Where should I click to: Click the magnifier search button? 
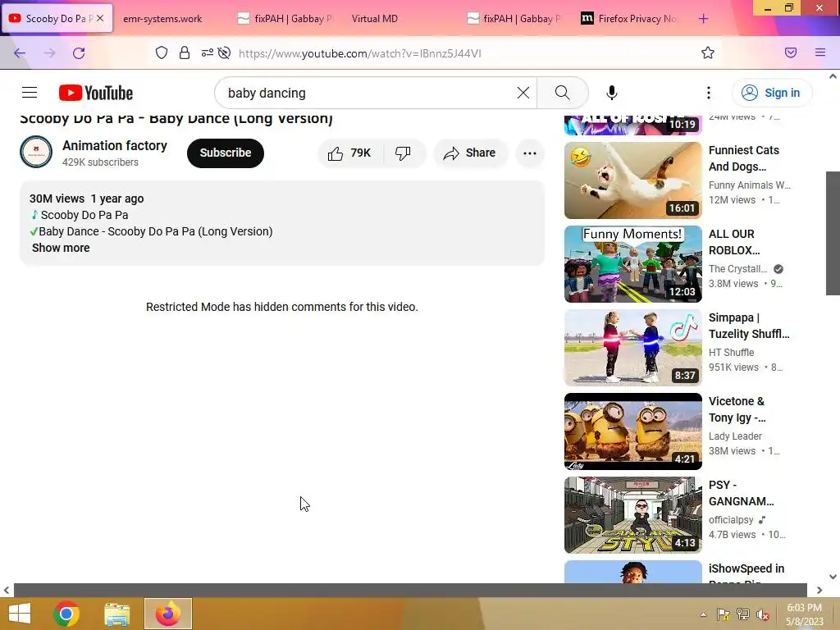562,93
